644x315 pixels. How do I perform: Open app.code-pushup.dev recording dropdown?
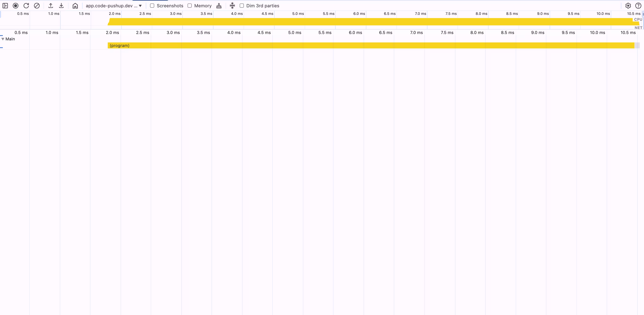click(114, 5)
